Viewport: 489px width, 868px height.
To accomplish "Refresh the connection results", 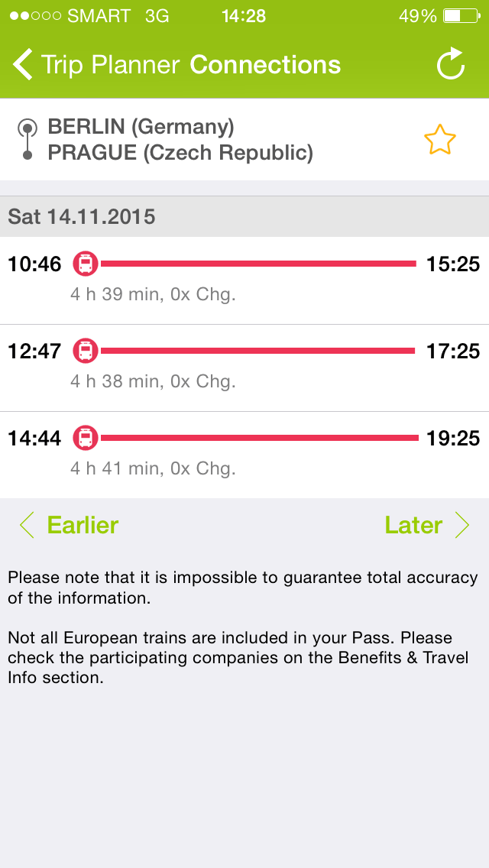I will (x=452, y=64).
